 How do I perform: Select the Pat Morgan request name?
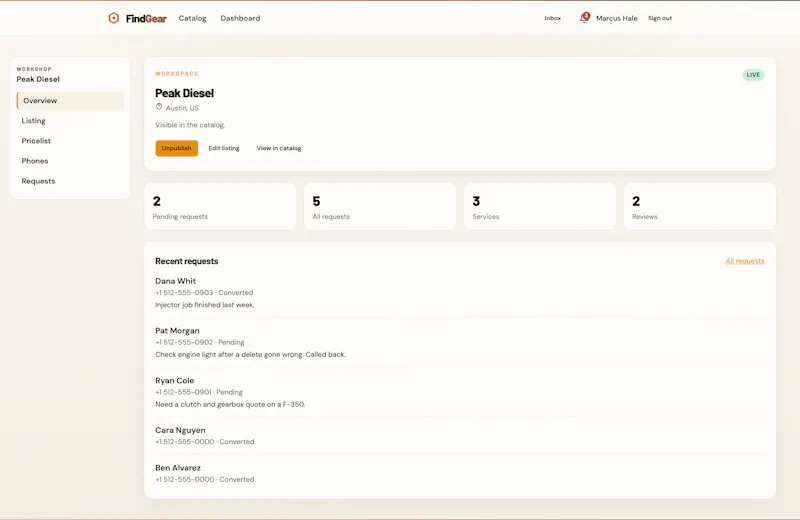[x=177, y=331]
